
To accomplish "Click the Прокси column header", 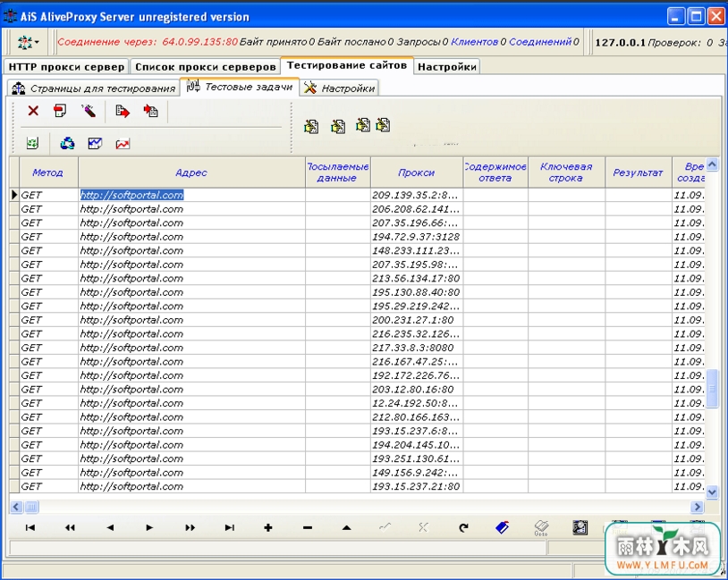I will [x=417, y=172].
